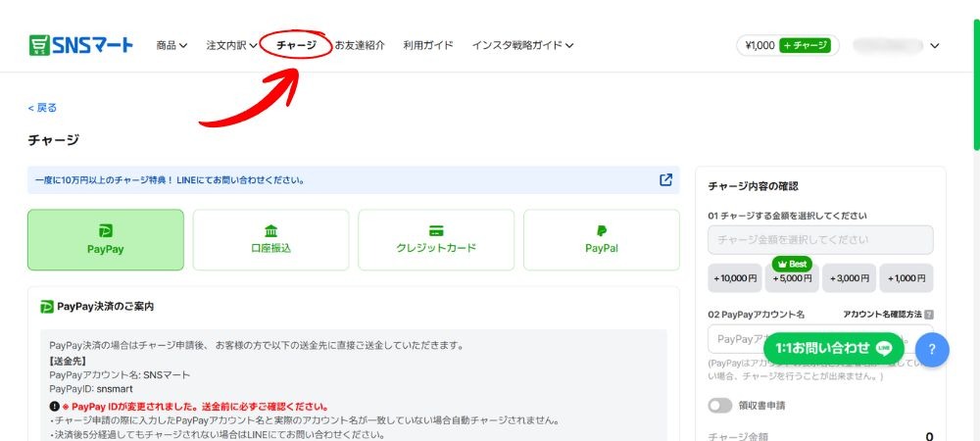Click アカウント名確認方法 help icon
This screenshot has width=980, height=441.
(x=928, y=315)
